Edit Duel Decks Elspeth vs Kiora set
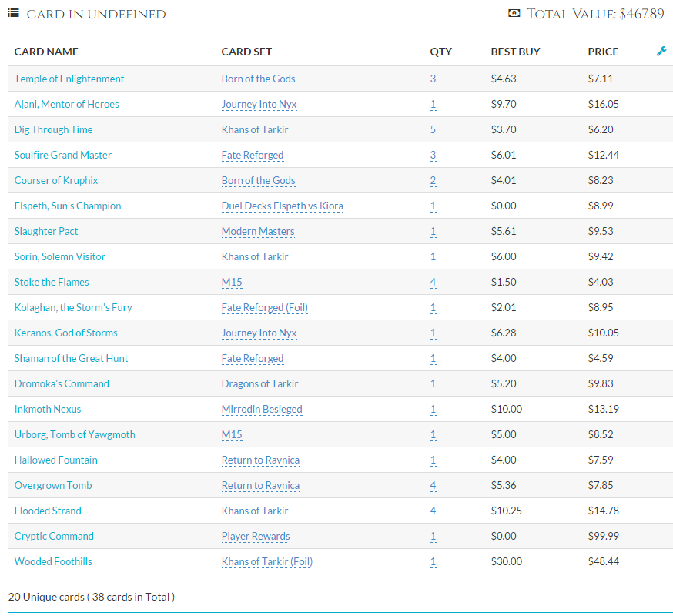 tap(283, 206)
